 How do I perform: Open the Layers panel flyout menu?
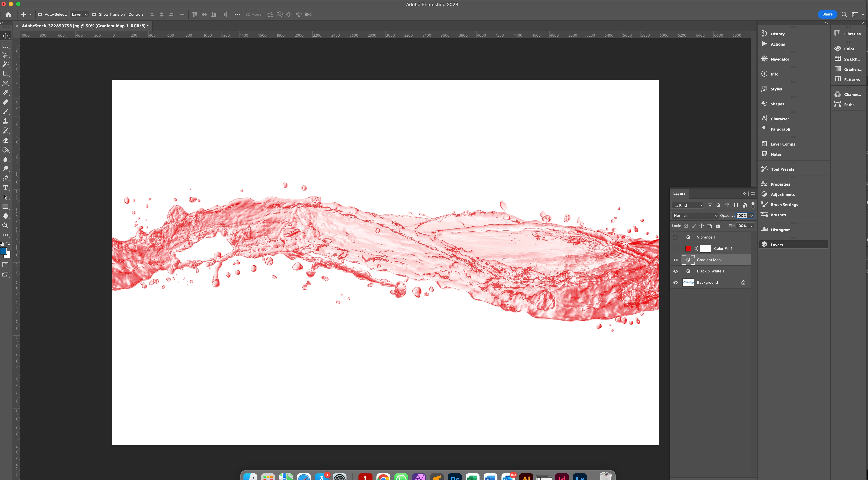[x=753, y=193]
